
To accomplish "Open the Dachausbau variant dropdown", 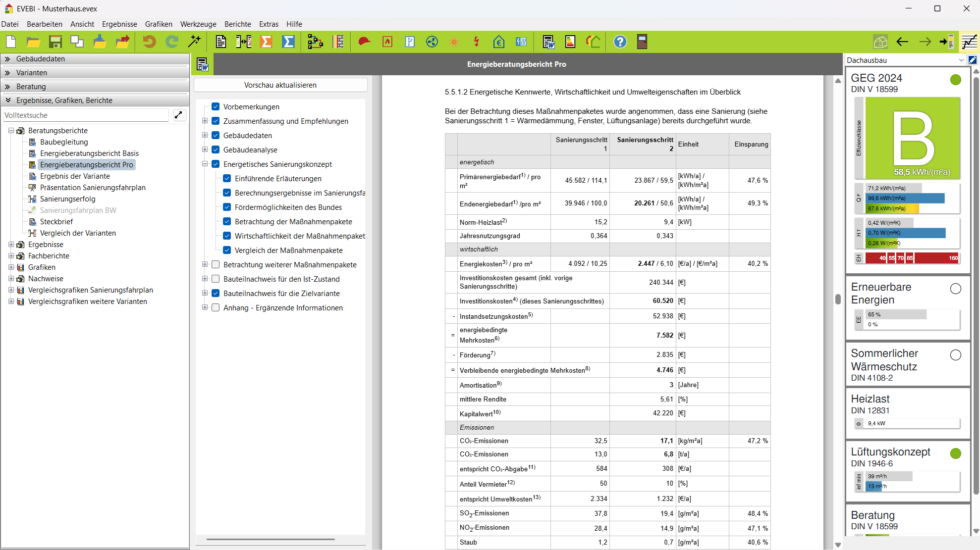I will 961,60.
